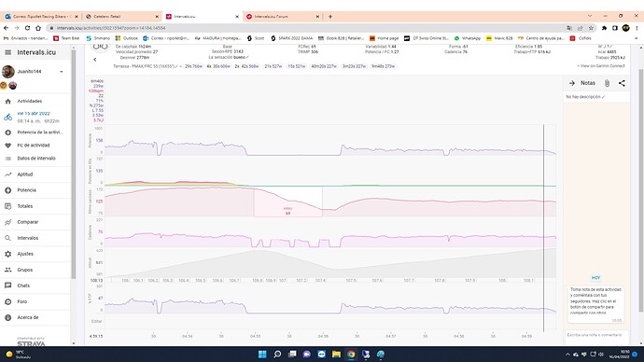Edit the description pencil next to No hay descripción
This screenshot has width=644, height=362.
[x=603, y=97]
